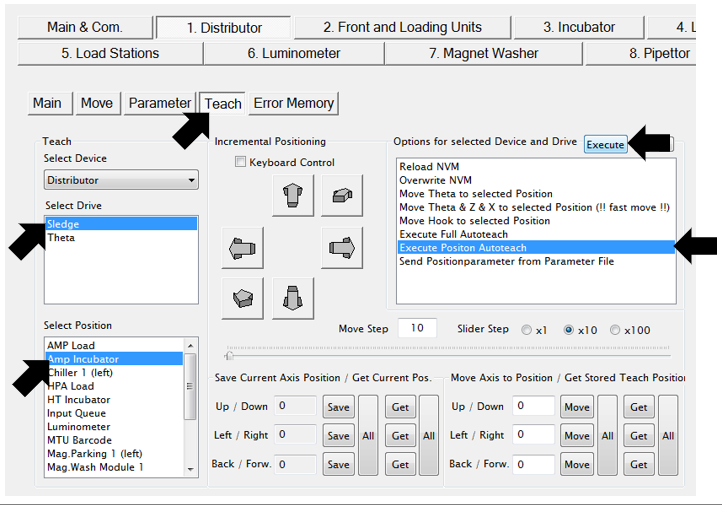Click the move-forward 3D arrow button
Image resolution: width=722 pixels, height=505 pixels.
[x=243, y=298]
